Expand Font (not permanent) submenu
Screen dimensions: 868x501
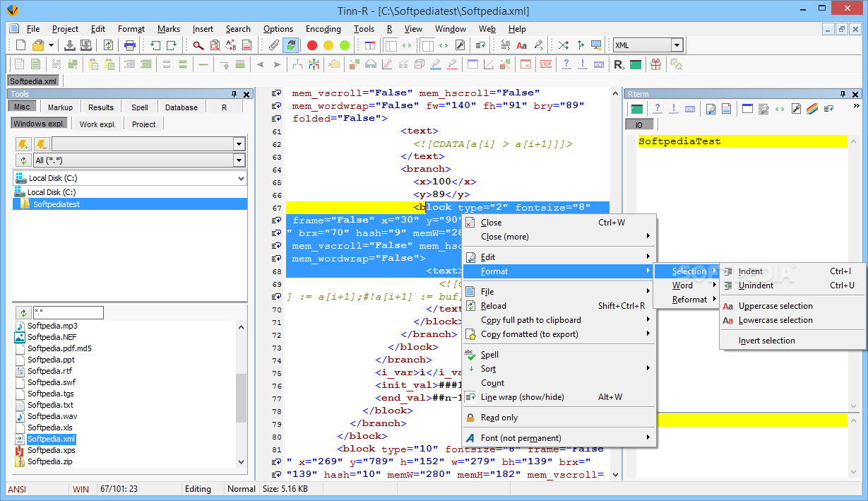[x=560, y=438]
